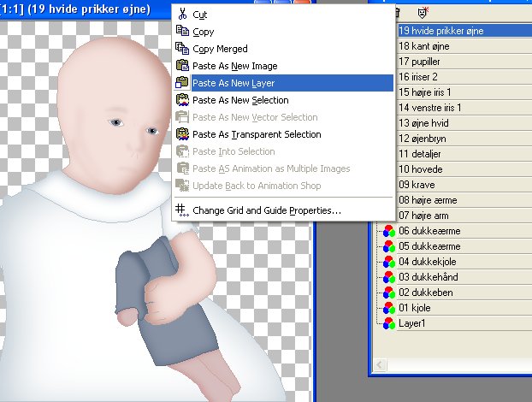Click the grid icon beside Change Grid Properties
The height and width of the screenshot is (402, 532).
(x=181, y=210)
